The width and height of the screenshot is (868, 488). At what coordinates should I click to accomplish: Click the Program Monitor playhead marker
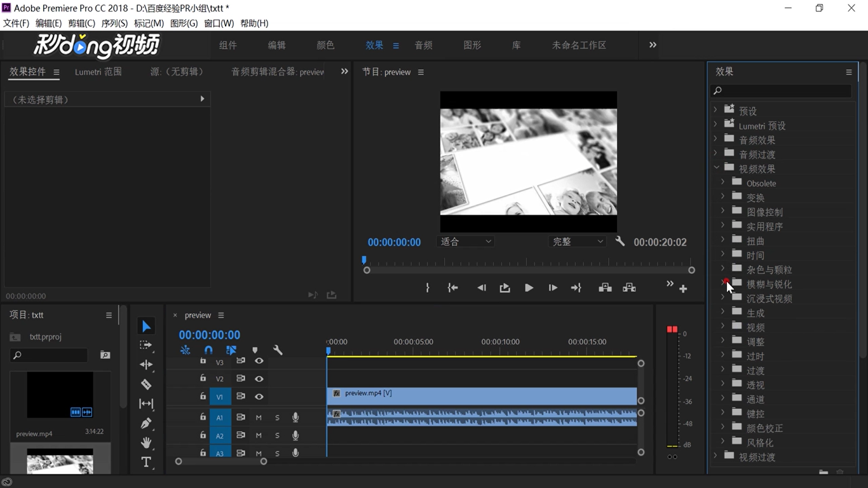(x=364, y=260)
